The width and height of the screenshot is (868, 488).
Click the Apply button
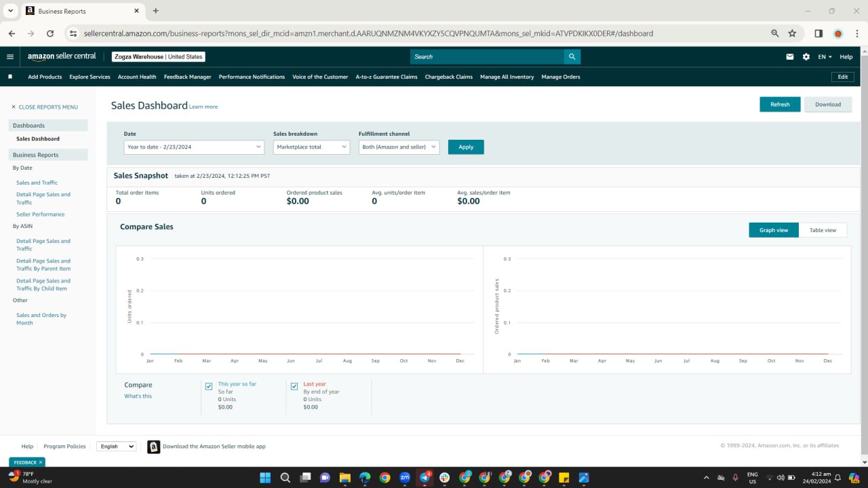click(466, 147)
